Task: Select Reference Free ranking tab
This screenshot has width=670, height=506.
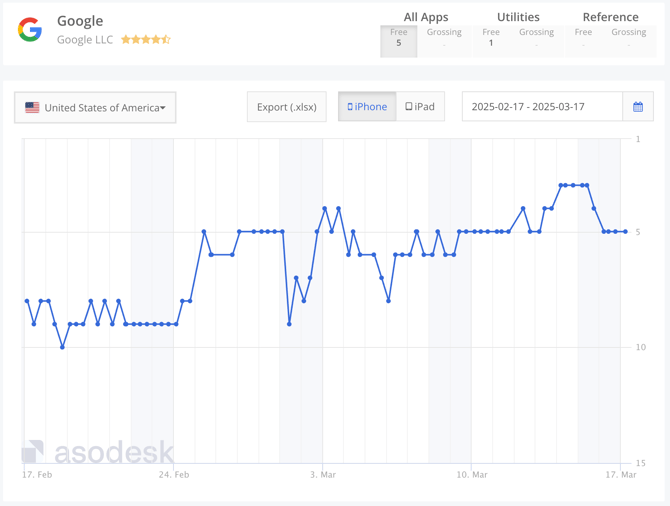Action: pos(583,38)
